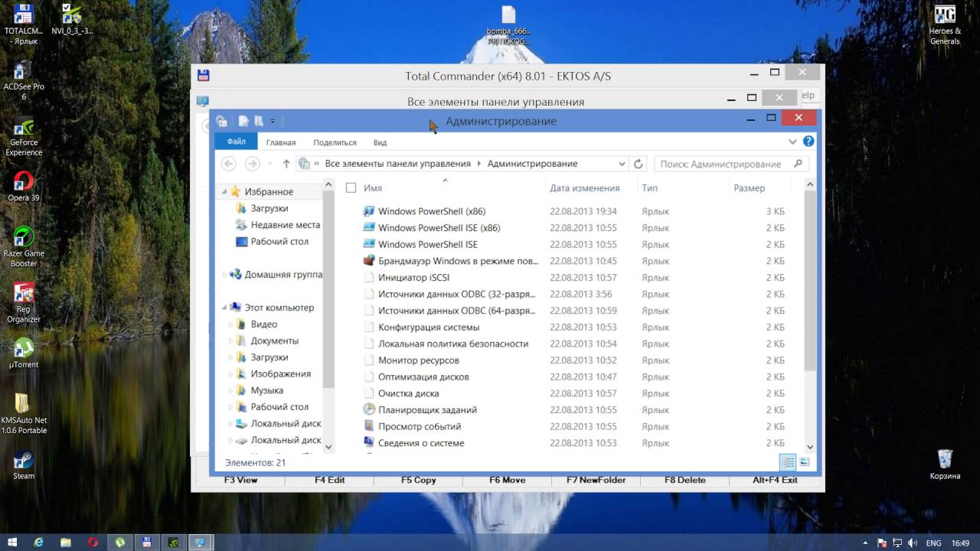Open the Вид ribbon tab
This screenshot has height=551, width=980.
pyautogui.click(x=380, y=142)
